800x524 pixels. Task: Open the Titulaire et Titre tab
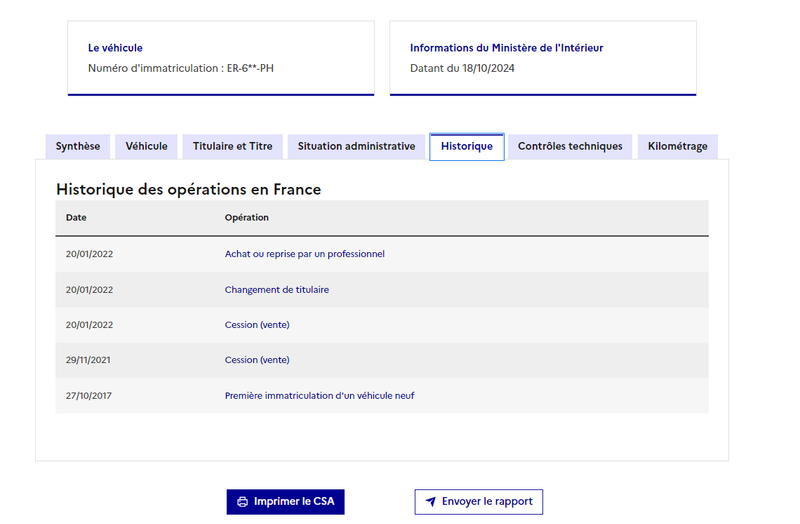233,146
